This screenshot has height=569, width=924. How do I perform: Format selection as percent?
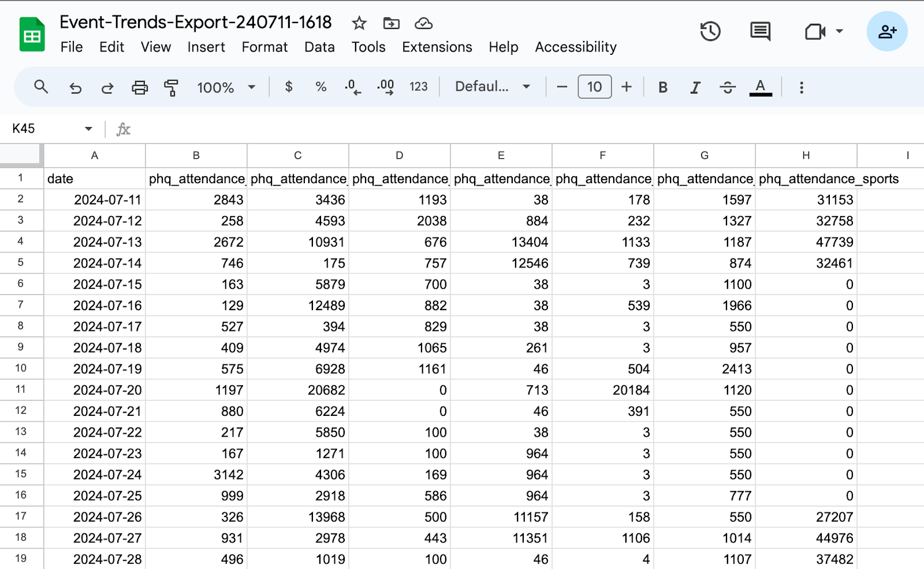pos(321,87)
